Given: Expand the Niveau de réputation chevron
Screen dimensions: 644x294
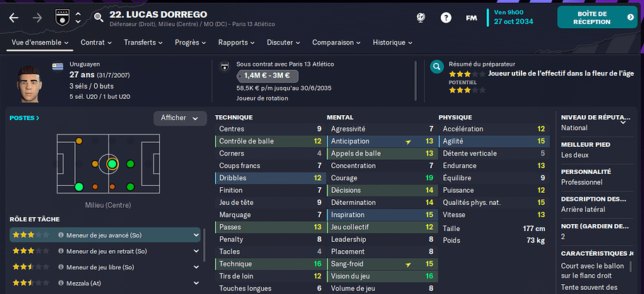Looking at the screenshot, I should click(623, 122).
